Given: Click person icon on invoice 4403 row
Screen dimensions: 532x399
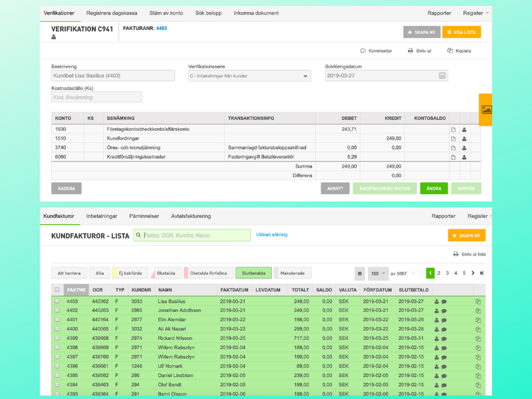Looking at the screenshot, I should [437, 302].
